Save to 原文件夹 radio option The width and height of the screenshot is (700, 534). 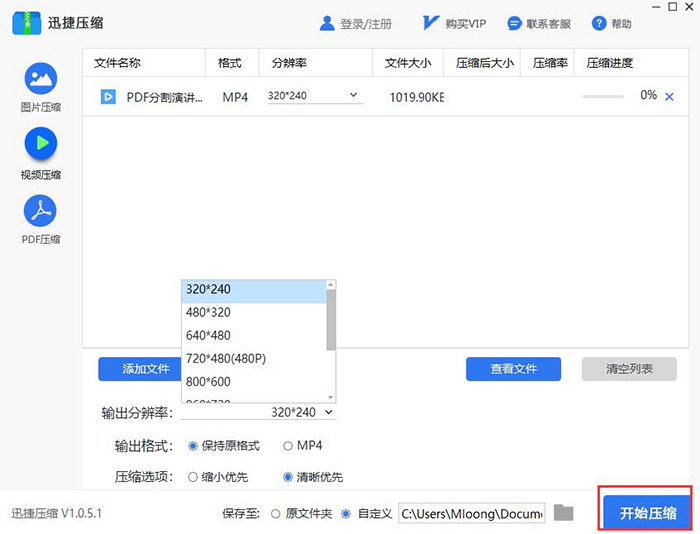[x=275, y=514]
